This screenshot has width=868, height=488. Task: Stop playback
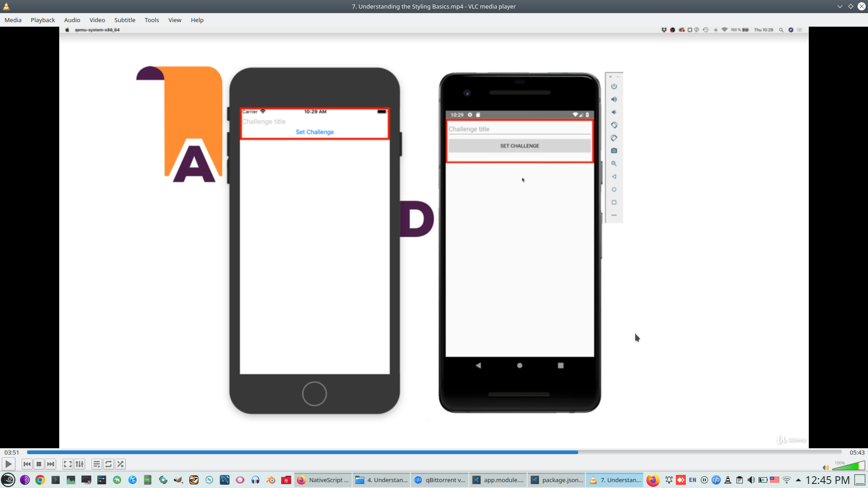(x=39, y=464)
